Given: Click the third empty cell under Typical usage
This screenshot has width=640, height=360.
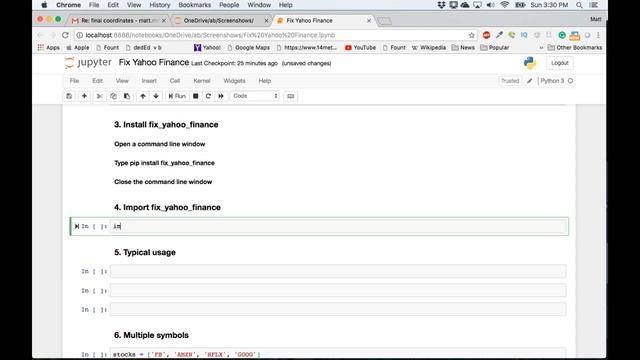Looking at the screenshot, I should (338, 309).
